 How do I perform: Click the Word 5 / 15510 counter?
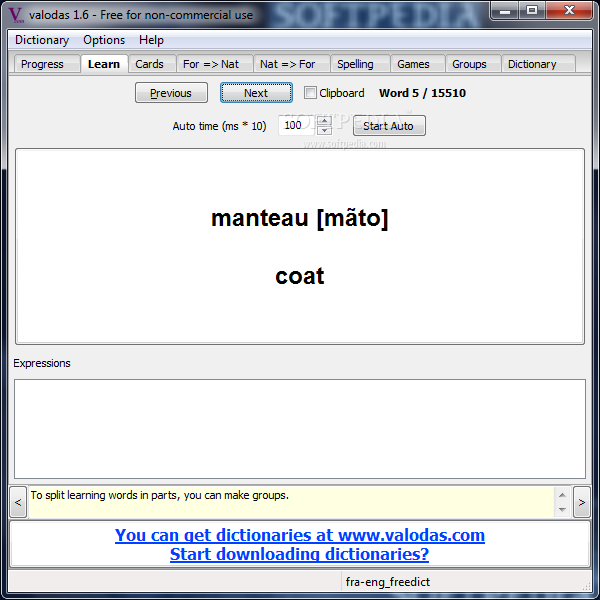(x=422, y=93)
